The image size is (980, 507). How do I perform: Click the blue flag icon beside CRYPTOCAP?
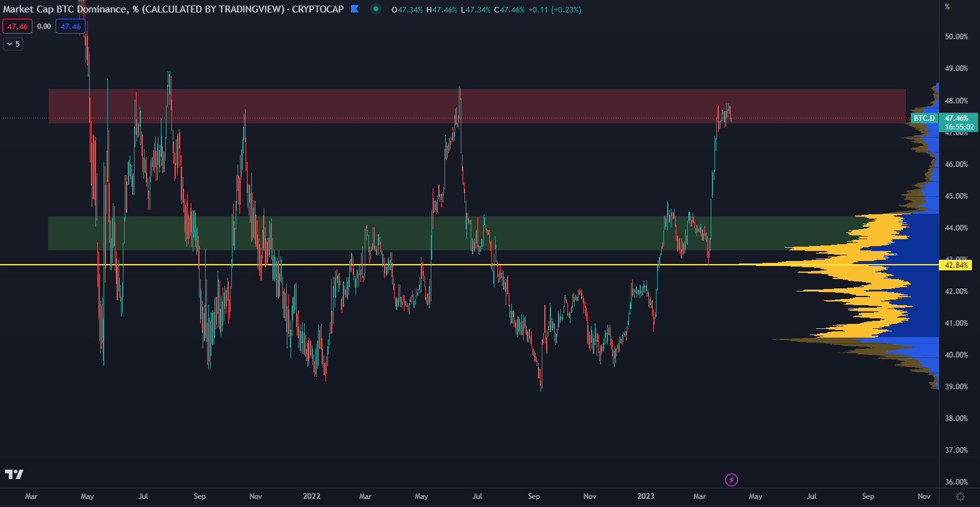pos(355,9)
